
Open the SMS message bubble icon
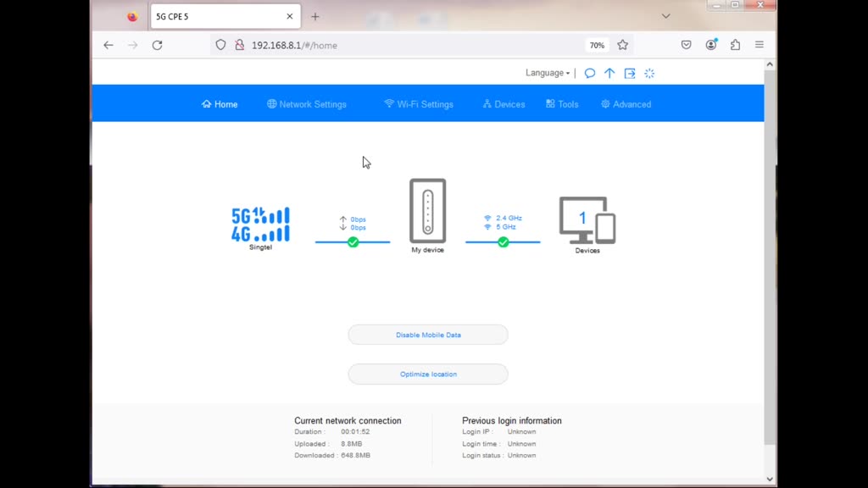(x=590, y=74)
